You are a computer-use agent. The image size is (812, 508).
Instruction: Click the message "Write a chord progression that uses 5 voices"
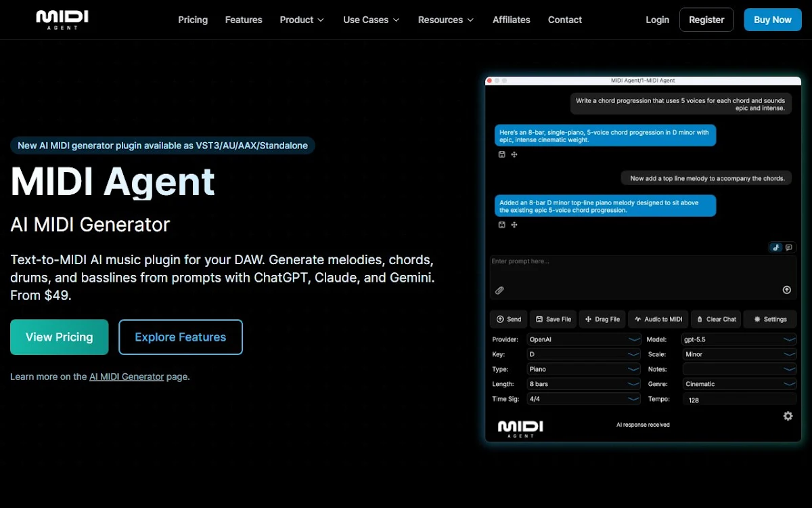tap(681, 104)
